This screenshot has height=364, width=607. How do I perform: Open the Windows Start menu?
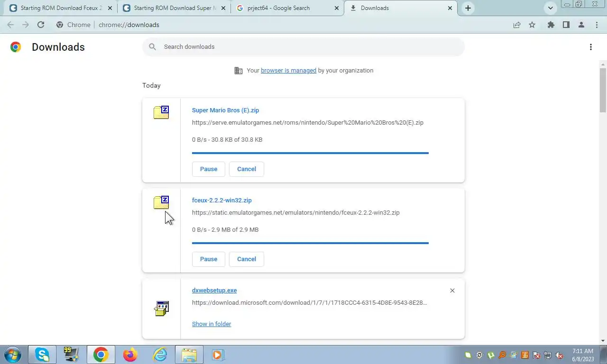click(12, 355)
